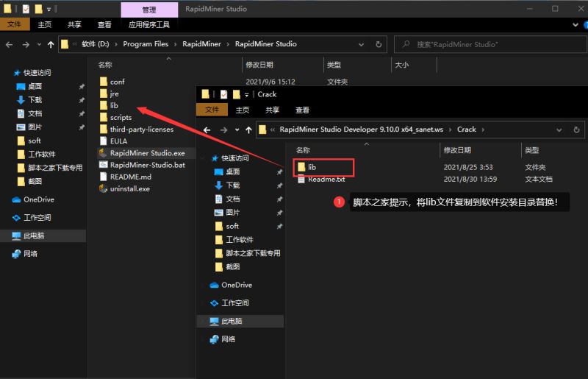Viewport: 588px width, 379px height.
Task: Open the lib folder in the Crack window
Action: coord(312,167)
